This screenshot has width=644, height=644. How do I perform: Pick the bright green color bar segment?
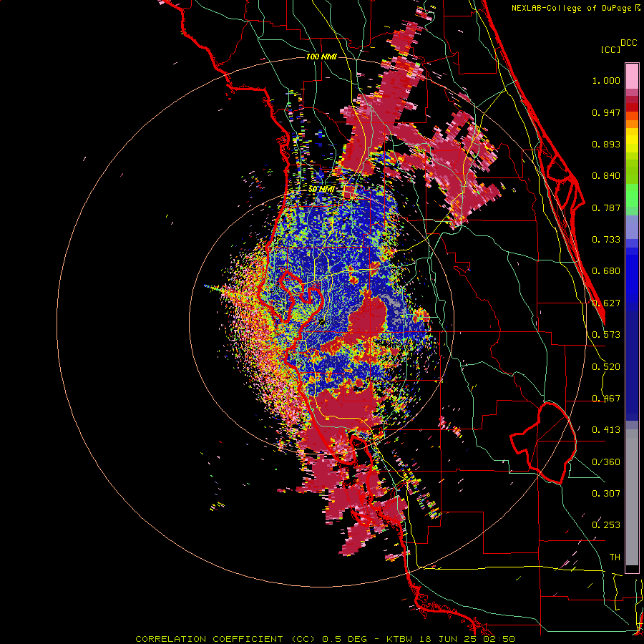point(632,195)
